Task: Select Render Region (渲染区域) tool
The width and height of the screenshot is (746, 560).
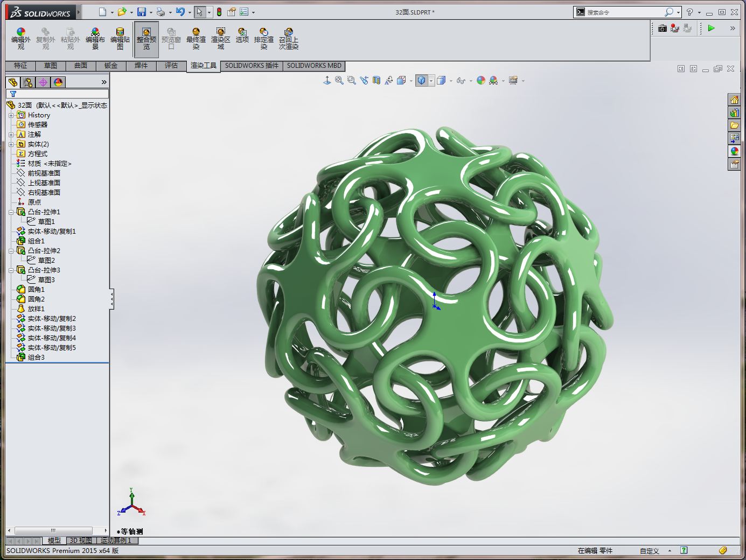Action: pyautogui.click(x=221, y=39)
